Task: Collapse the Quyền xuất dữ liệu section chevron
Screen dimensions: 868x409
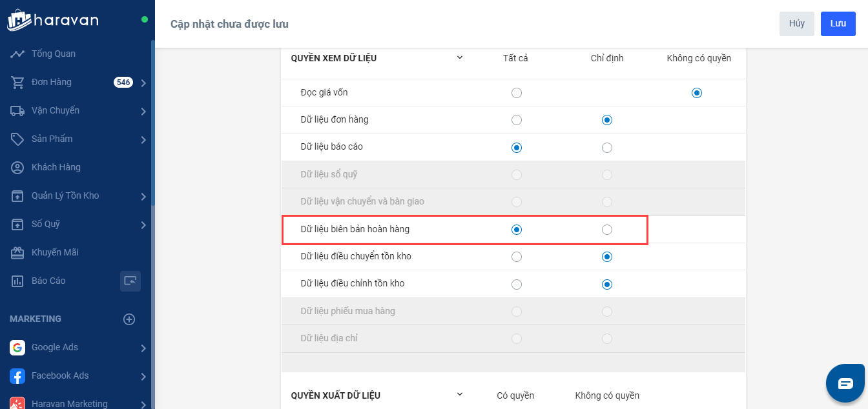Action: point(460,394)
